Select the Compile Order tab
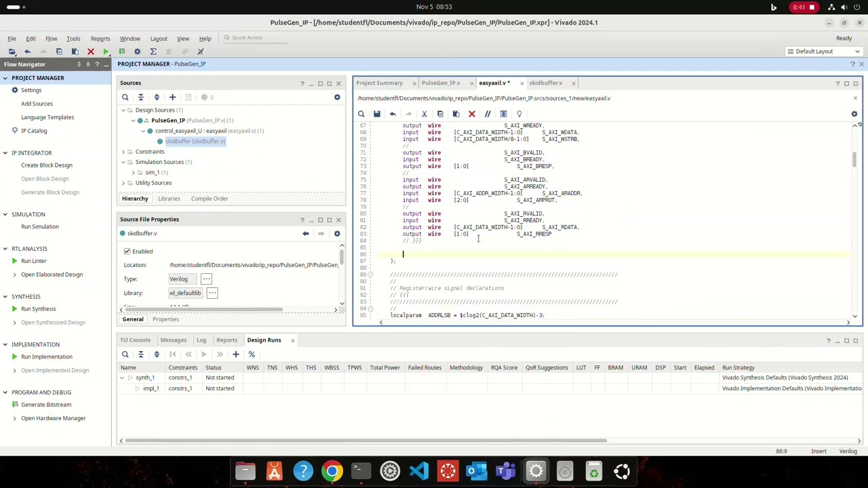868x488 pixels. pos(210,199)
